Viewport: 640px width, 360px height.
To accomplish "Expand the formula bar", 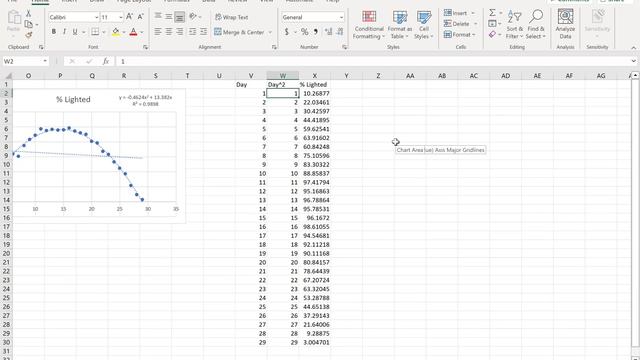I will click(633, 61).
